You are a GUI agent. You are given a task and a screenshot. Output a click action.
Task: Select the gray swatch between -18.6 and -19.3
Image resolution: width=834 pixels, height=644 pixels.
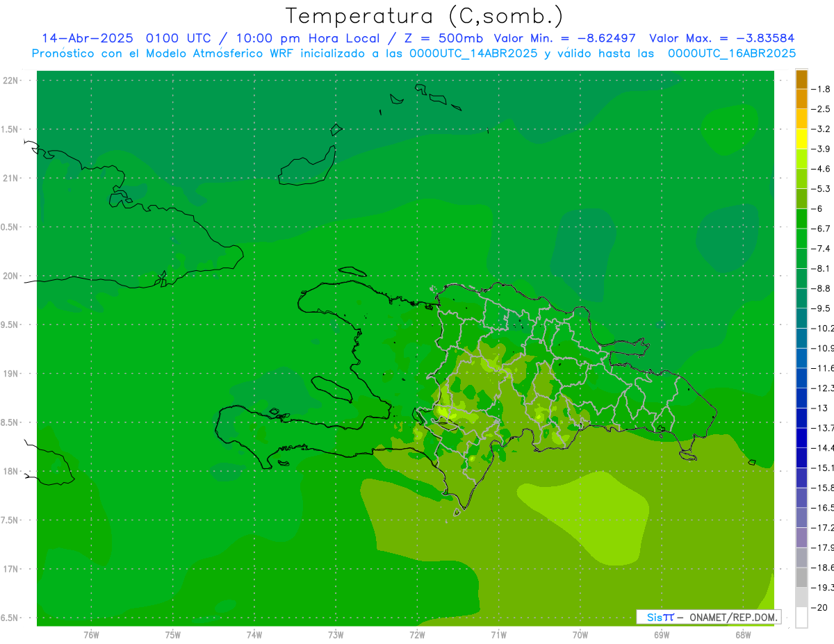[x=801, y=577]
